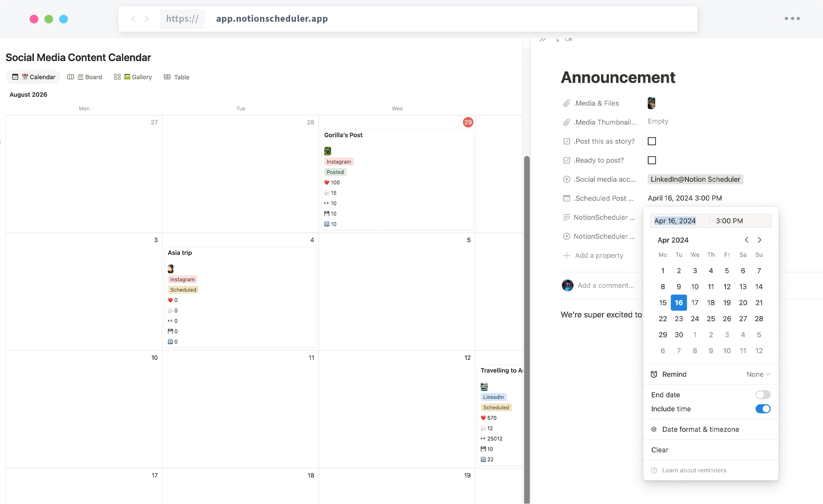
Task: Open the browser three-dot menu
Action: 792,18
